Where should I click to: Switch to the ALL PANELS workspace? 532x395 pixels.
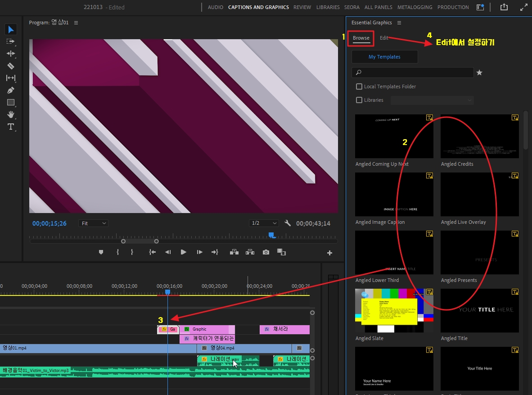(379, 7)
